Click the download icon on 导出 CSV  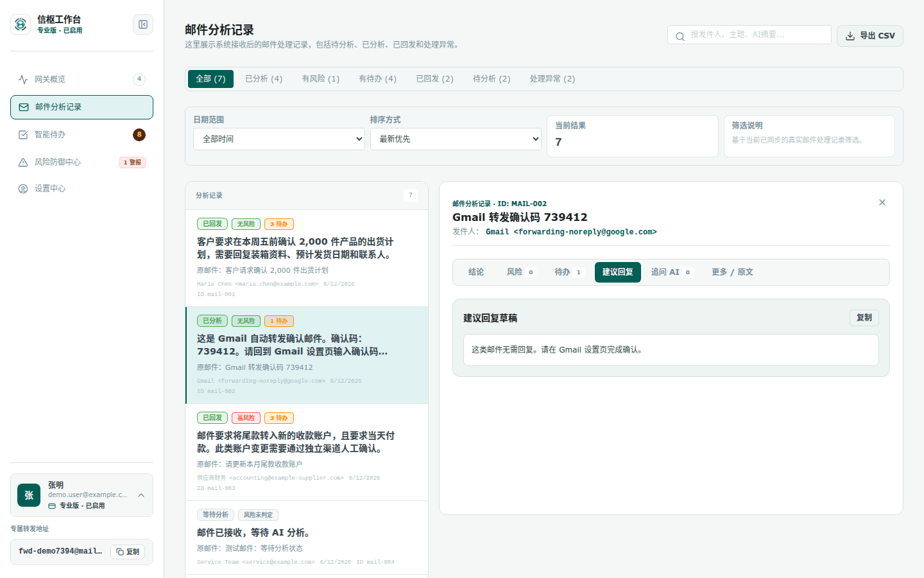pos(850,36)
